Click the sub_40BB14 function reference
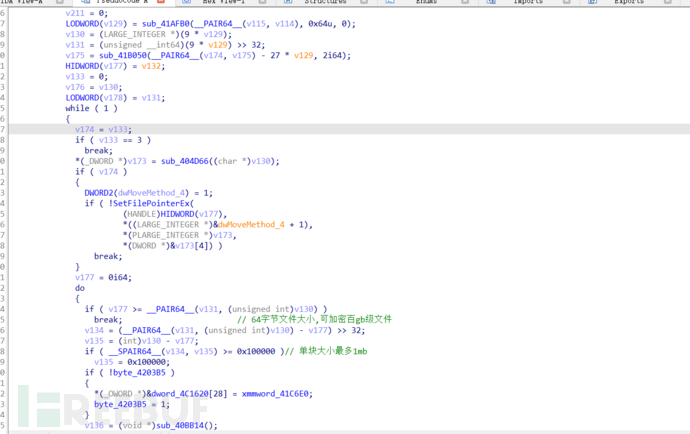The width and height of the screenshot is (690, 434). (192, 425)
